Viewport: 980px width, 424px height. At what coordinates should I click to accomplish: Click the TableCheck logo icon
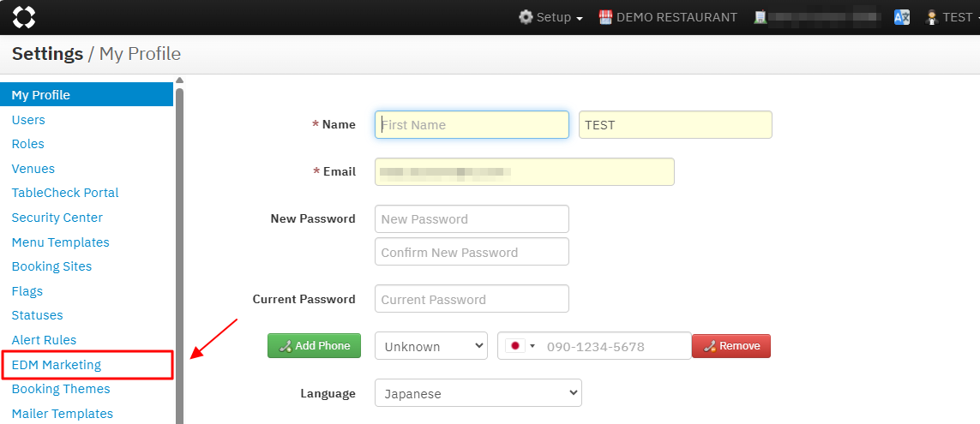[x=24, y=17]
